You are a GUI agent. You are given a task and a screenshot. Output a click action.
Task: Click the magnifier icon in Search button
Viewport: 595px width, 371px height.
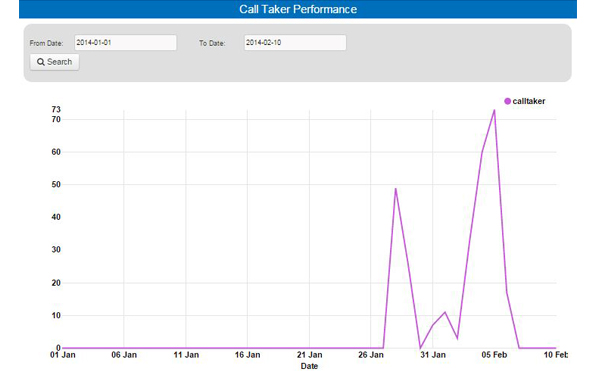pyautogui.click(x=41, y=62)
